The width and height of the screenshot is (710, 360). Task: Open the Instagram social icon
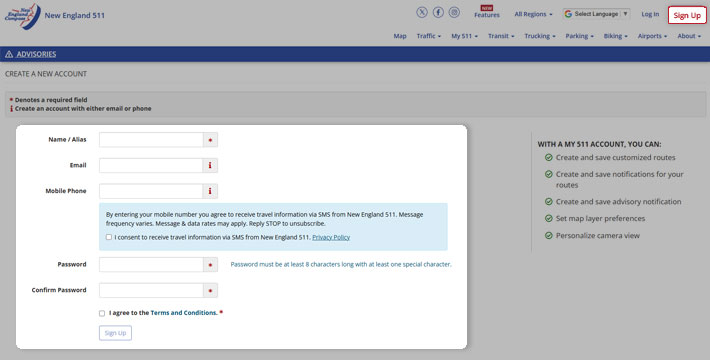[x=455, y=13]
